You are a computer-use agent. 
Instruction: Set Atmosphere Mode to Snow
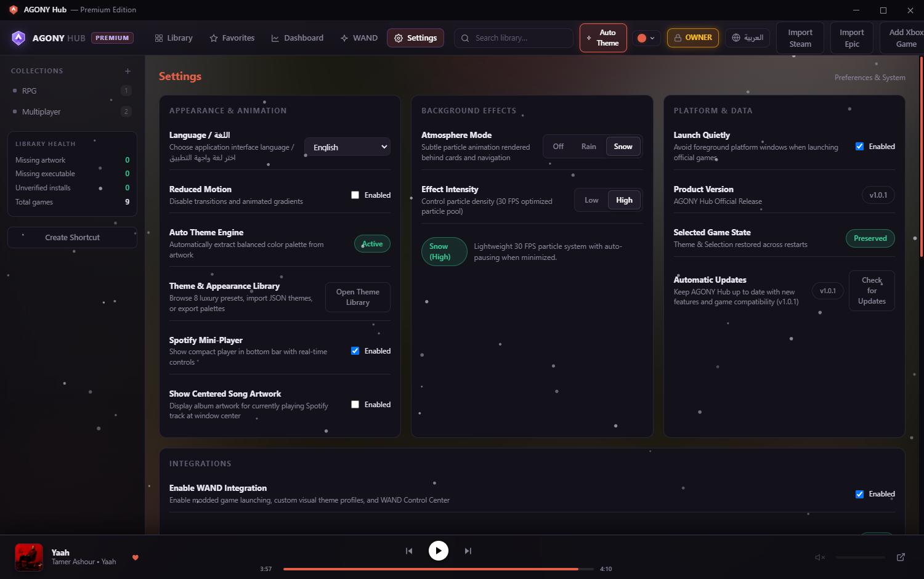[623, 147]
